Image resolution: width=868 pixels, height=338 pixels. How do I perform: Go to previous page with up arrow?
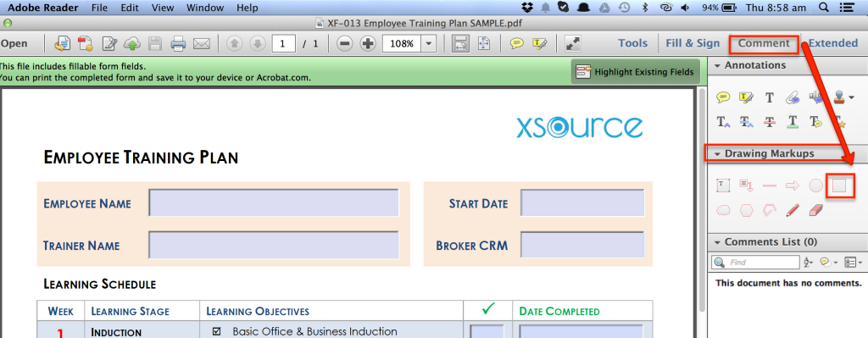[x=235, y=44]
